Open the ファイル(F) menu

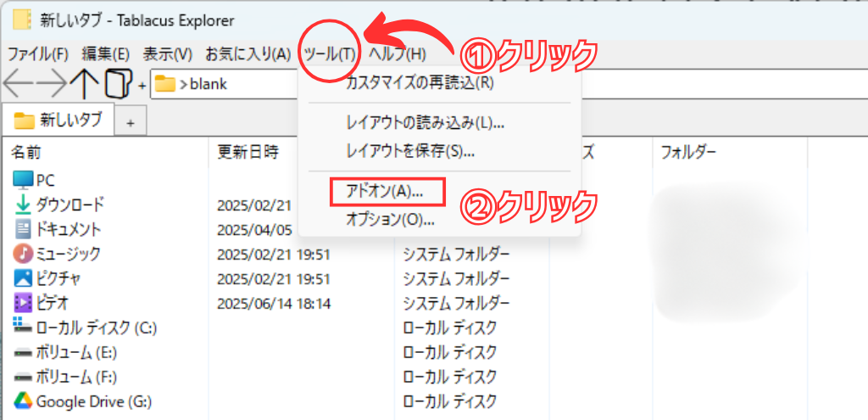click(x=37, y=54)
